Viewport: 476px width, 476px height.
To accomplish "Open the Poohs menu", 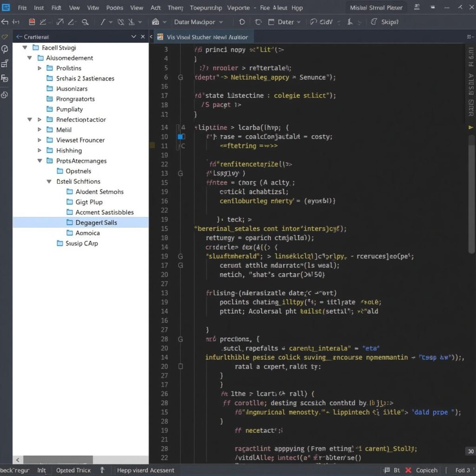I will point(114,7).
